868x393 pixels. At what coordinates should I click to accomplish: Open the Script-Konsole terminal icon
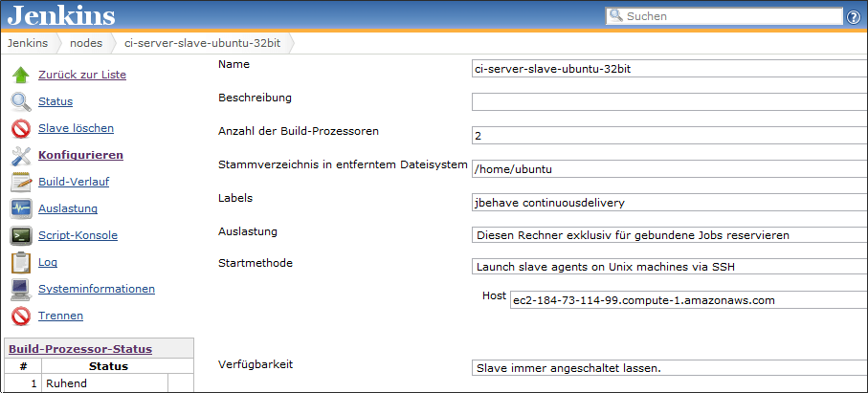coord(21,235)
